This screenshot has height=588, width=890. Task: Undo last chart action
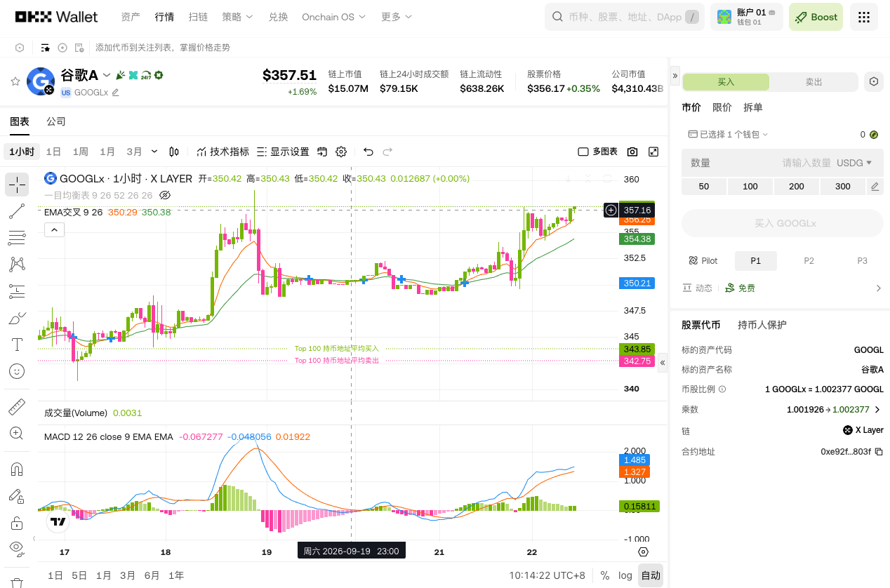(368, 152)
